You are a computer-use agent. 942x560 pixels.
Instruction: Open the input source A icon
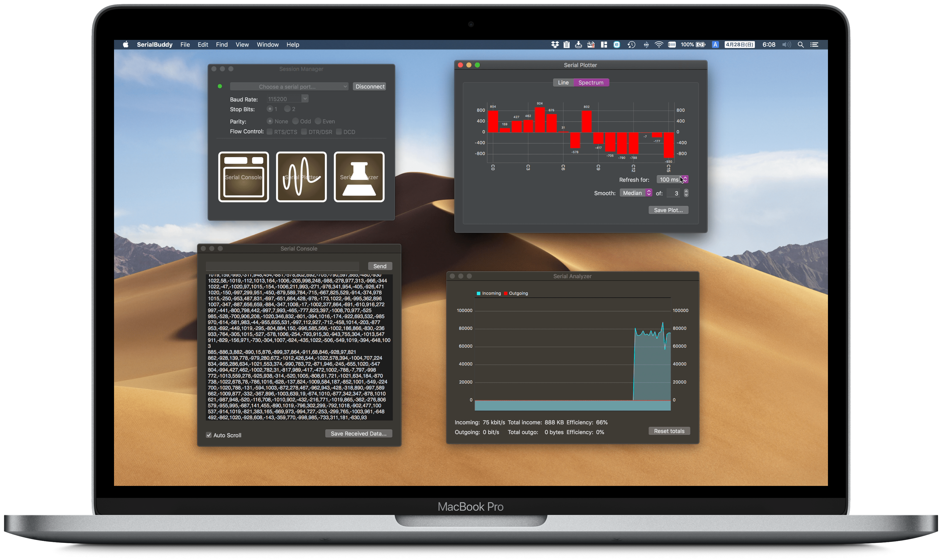pyautogui.click(x=715, y=45)
